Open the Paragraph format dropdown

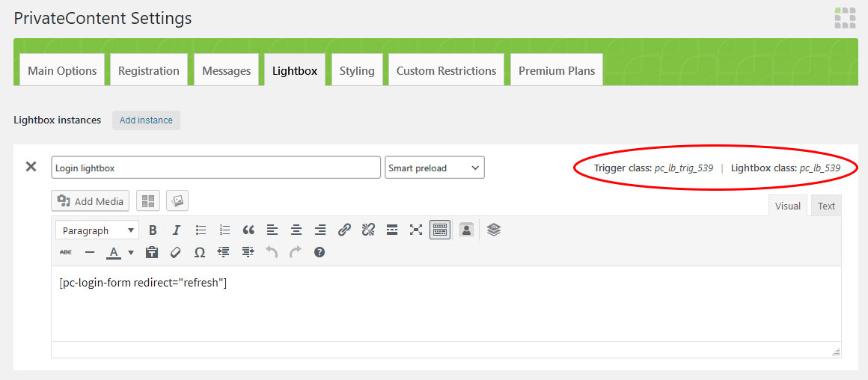click(97, 230)
